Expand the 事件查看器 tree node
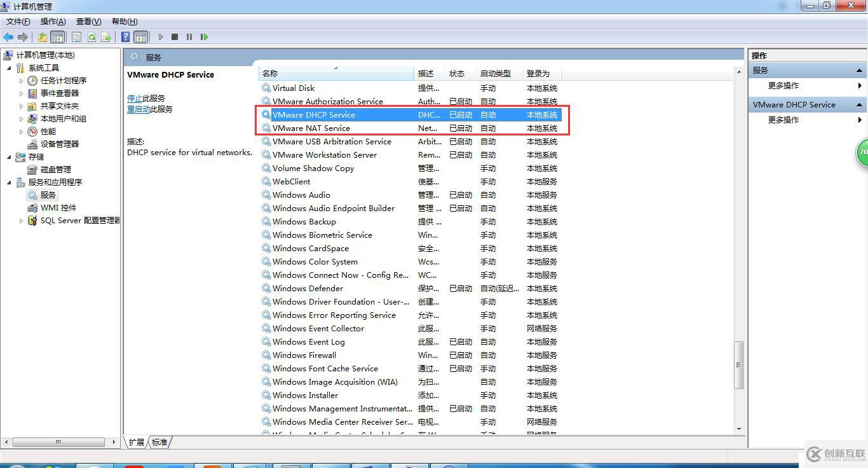Viewport: 868px width, 468px height. pyautogui.click(x=21, y=93)
